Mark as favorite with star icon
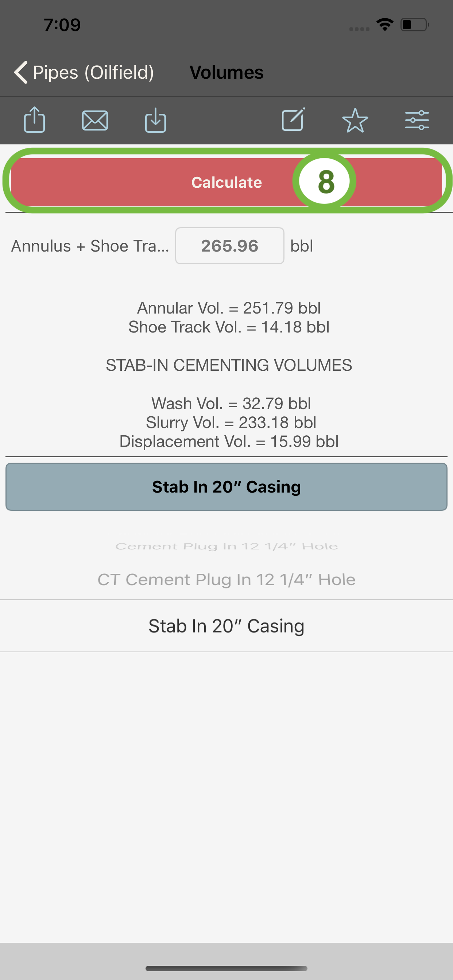The height and width of the screenshot is (980, 453). pos(355,121)
